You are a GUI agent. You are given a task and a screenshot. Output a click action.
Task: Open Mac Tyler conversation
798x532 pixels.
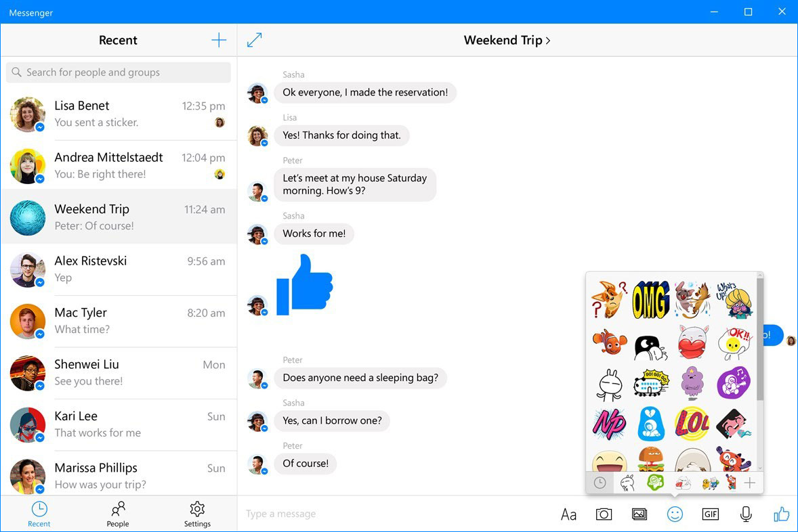tap(119, 320)
